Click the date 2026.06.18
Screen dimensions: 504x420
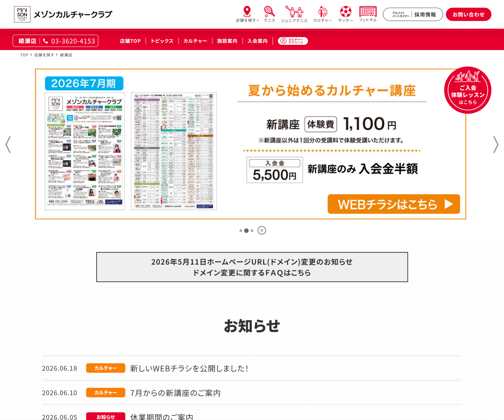59,368
